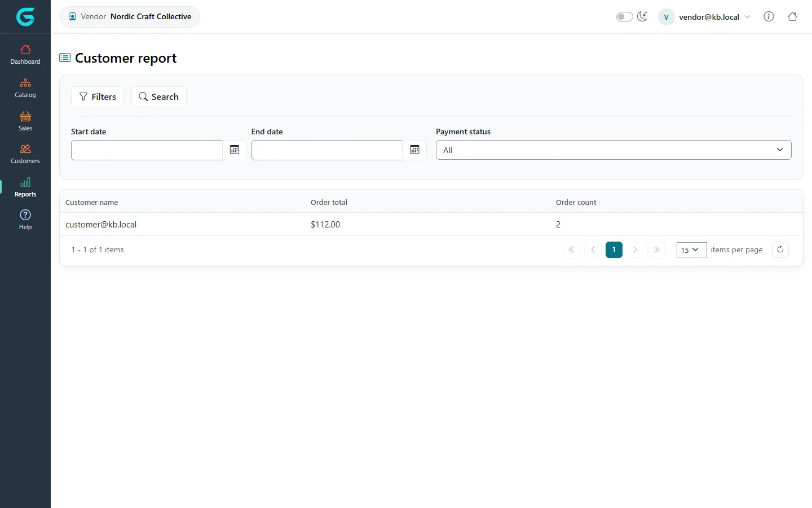Image resolution: width=812 pixels, height=508 pixels.
Task: Expand the Payment status dropdown
Action: pos(614,150)
